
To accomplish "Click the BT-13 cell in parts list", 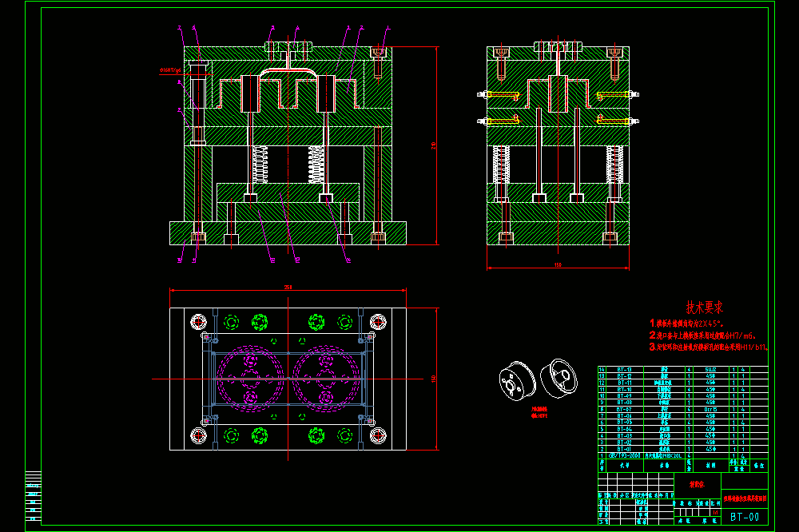I will 625,369.
